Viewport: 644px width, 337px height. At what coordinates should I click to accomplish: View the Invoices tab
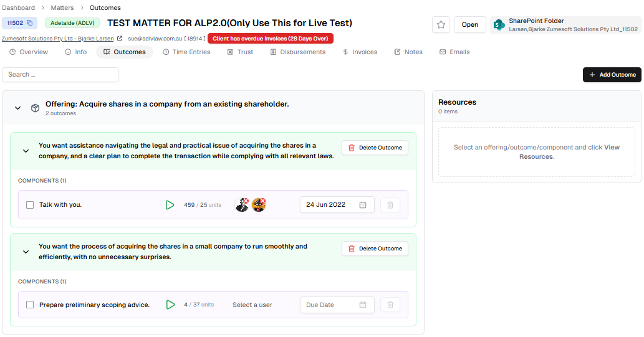[360, 52]
